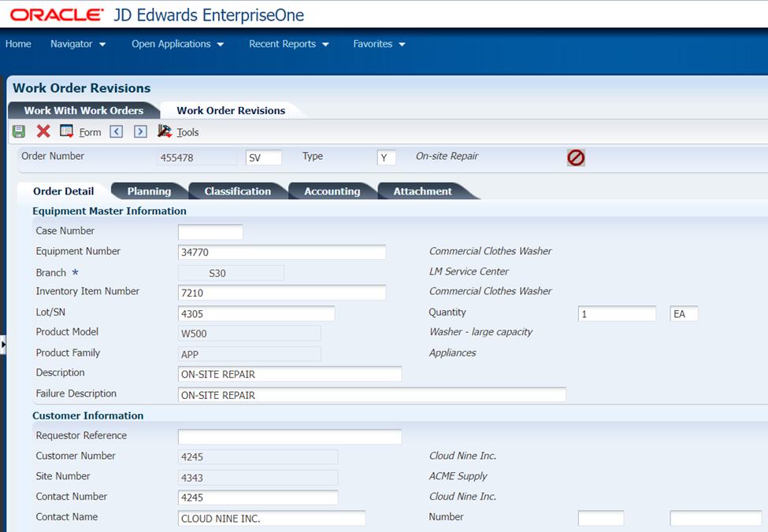Click the order type SV field

264,157
